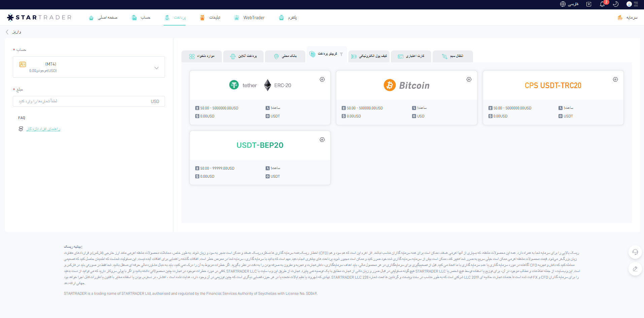Open notifications bell with badge 2
This screenshot has width=644, height=318.
point(603,4)
